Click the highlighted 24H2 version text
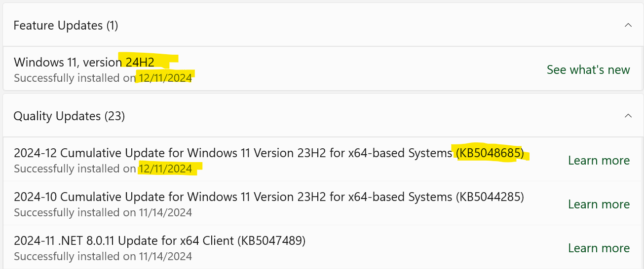This screenshot has height=269, width=644. point(140,62)
